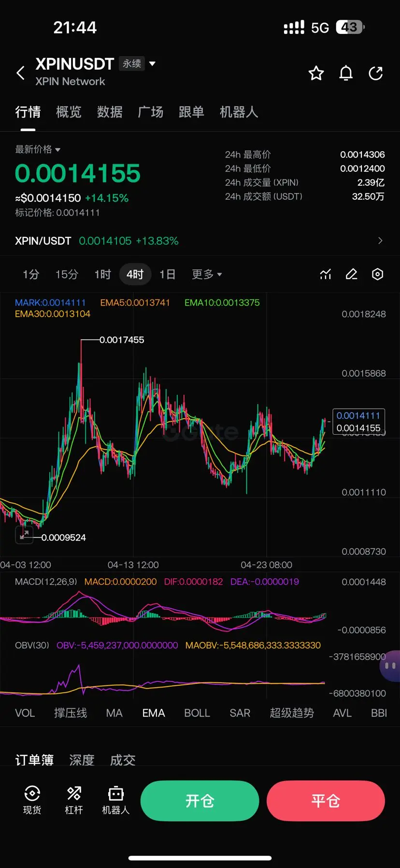The height and width of the screenshot is (868, 400).
Task: Tap 24h 最低价 value 0.0012400
Action: tap(362, 169)
